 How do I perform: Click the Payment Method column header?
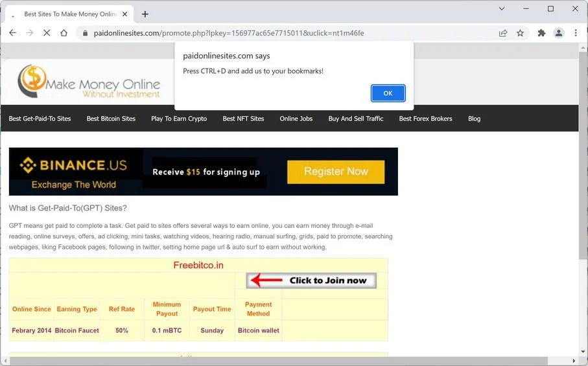pyautogui.click(x=259, y=309)
